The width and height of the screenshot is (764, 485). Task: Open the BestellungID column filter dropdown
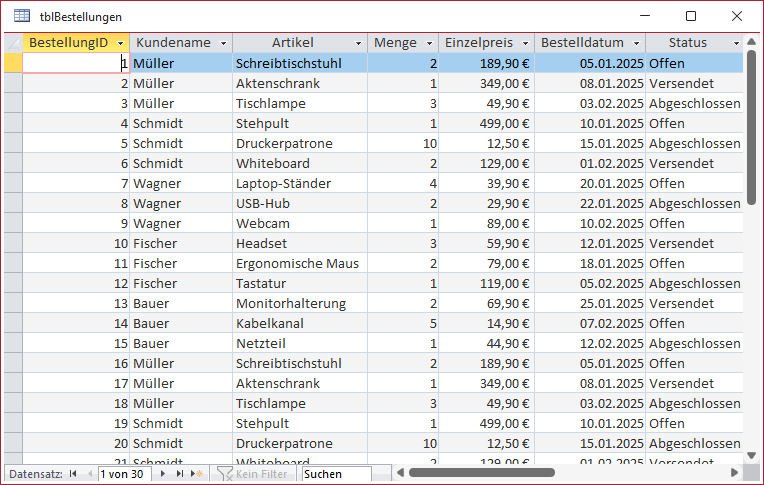pos(120,43)
